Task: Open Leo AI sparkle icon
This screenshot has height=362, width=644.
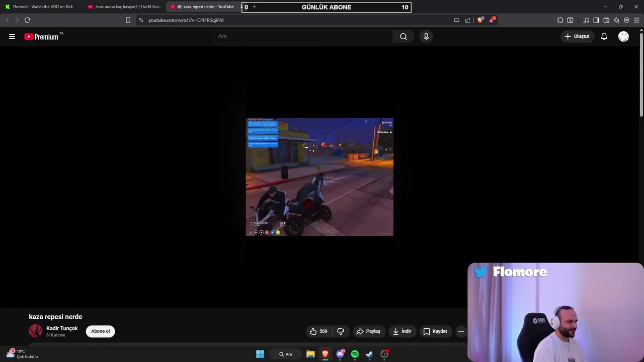Action: (x=616, y=20)
